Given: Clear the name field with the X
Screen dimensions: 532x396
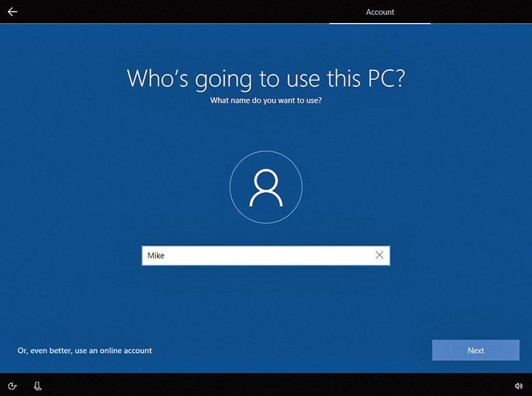Looking at the screenshot, I should point(379,255).
